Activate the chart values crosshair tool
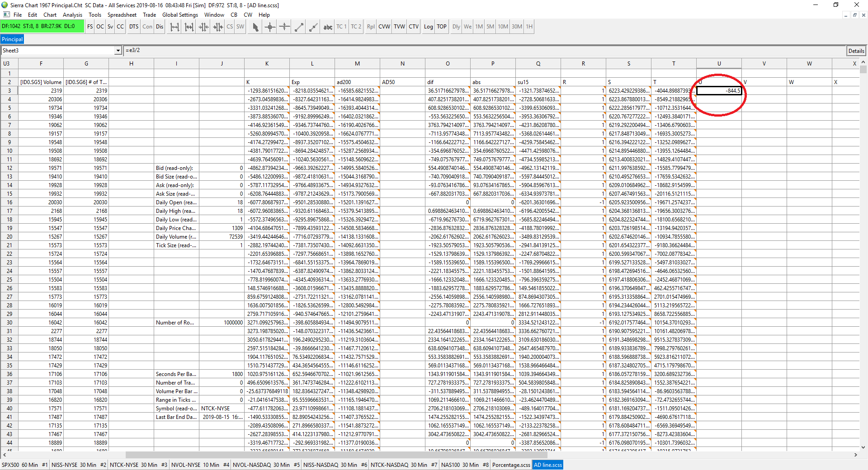The height and width of the screenshot is (470, 868). tap(270, 27)
